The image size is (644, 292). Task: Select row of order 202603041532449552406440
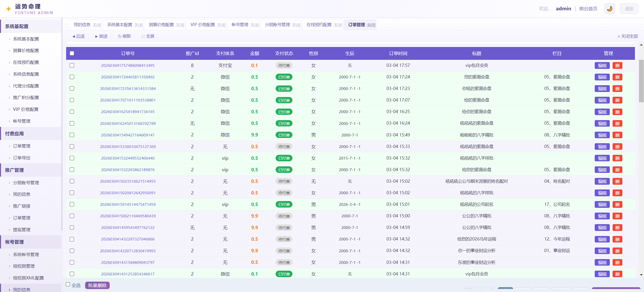pyautogui.click(x=72, y=158)
